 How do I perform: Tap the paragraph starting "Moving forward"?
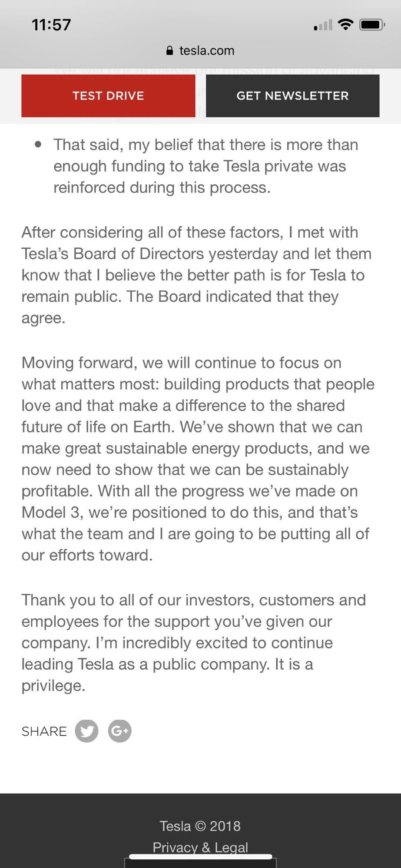click(198, 459)
